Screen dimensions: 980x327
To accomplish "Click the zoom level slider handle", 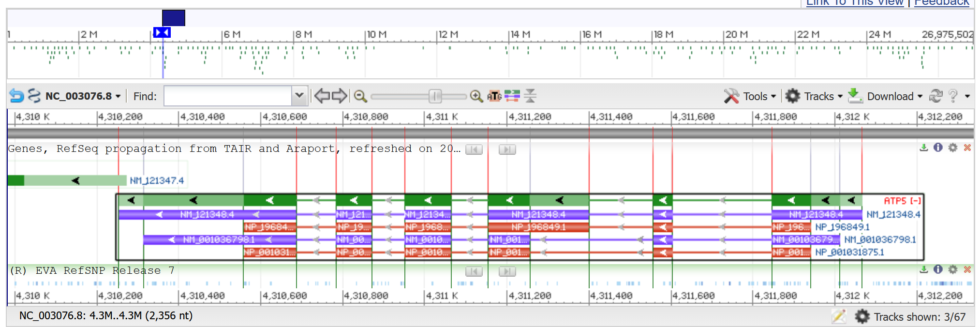I will (435, 96).
